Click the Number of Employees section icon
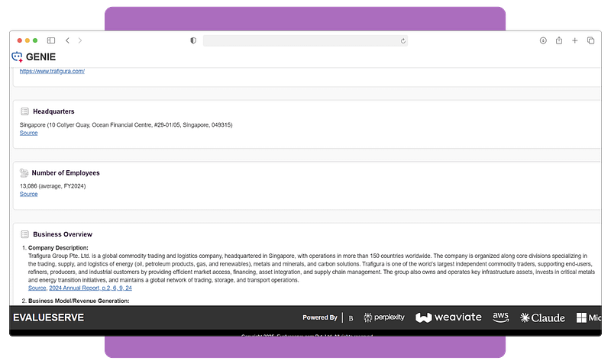The width and height of the screenshot is (611, 364). [x=24, y=173]
